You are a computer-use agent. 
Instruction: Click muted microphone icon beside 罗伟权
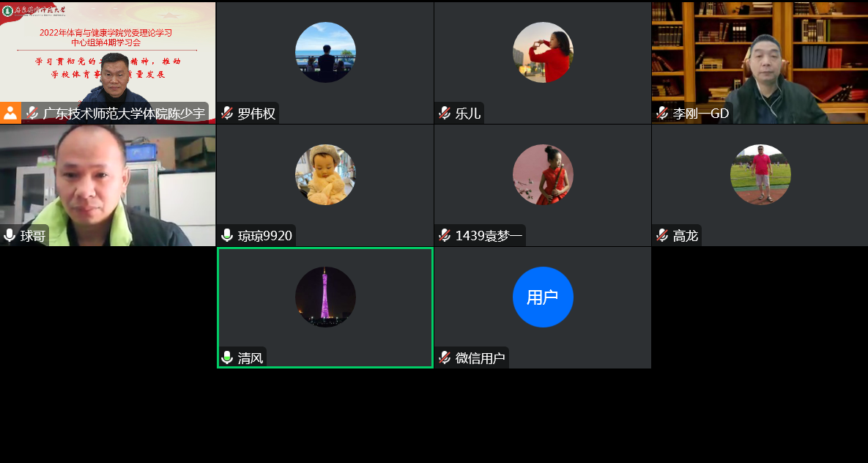coord(227,114)
